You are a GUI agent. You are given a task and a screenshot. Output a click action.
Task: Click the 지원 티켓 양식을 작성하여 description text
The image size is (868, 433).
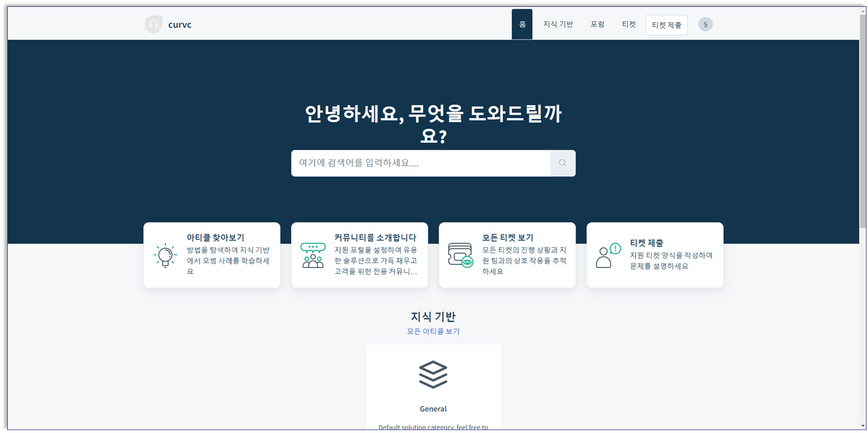[x=671, y=261]
